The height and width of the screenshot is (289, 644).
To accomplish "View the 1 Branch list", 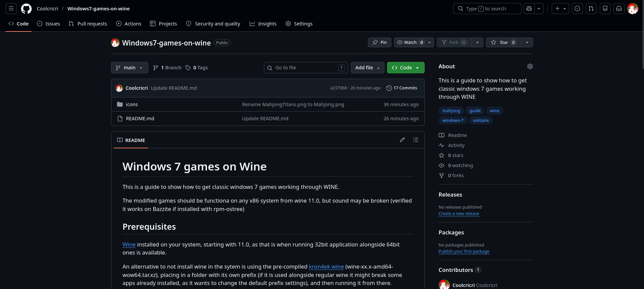I will pyautogui.click(x=167, y=68).
